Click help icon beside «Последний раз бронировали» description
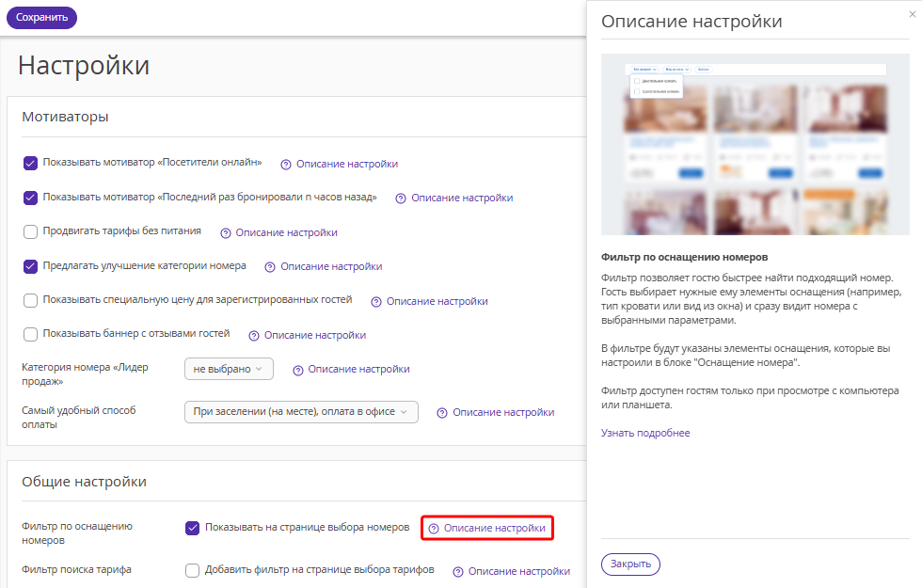The image size is (922, 588). pos(401,199)
